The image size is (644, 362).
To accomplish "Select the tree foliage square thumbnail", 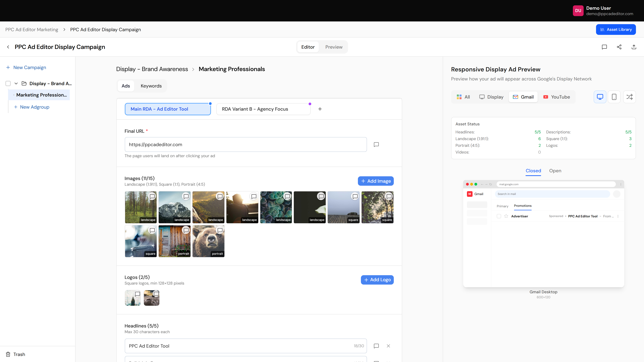I will point(378,207).
